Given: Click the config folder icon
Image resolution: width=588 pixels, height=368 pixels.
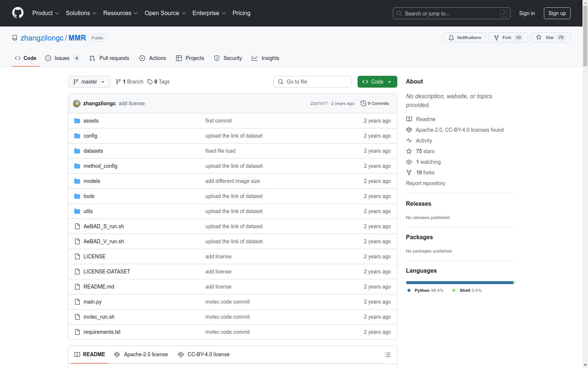Looking at the screenshot, I should click(x=77, y=136).
